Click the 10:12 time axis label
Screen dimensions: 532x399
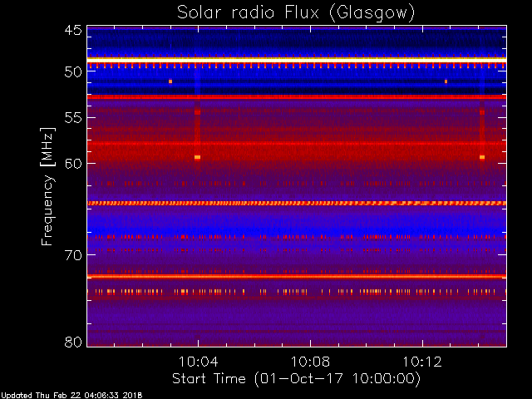[x=422, y=362]
